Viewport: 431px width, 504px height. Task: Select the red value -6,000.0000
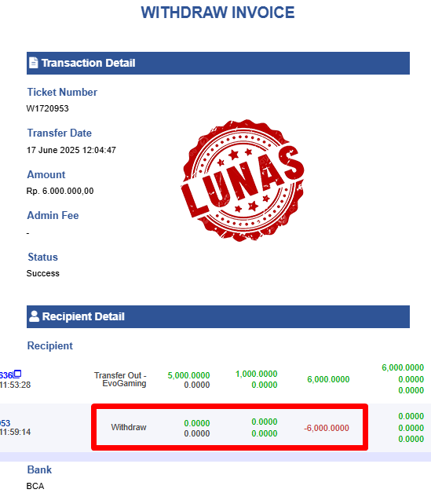[327, 428]
